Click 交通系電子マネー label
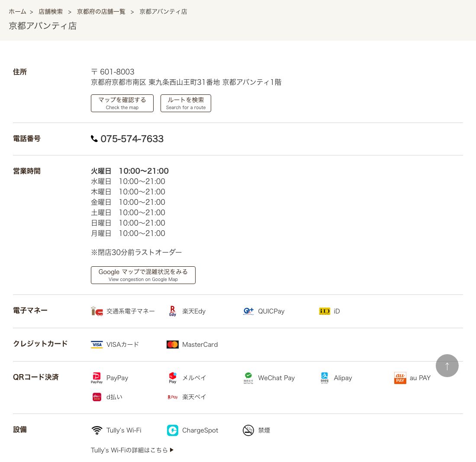Viewport: 476px width, 462px height. pos(131,311)
